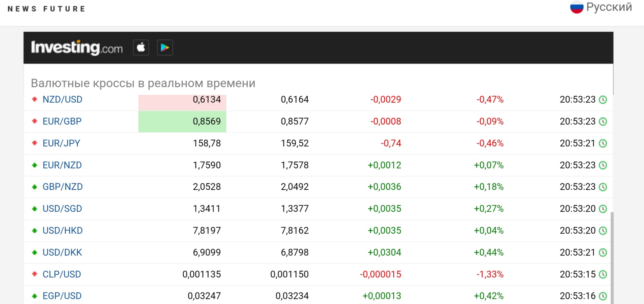Screen dimensions: 644x304
Task: Click the Russian flag icon
Action: coord(577,7)
